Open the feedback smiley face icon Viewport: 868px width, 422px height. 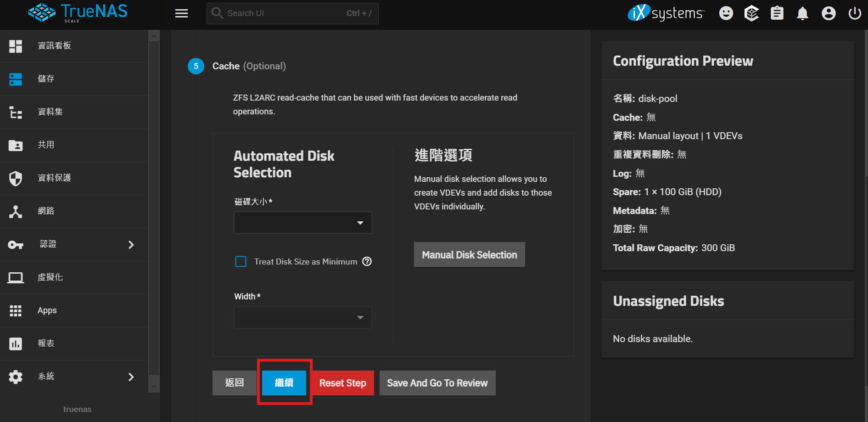point(726,13)
